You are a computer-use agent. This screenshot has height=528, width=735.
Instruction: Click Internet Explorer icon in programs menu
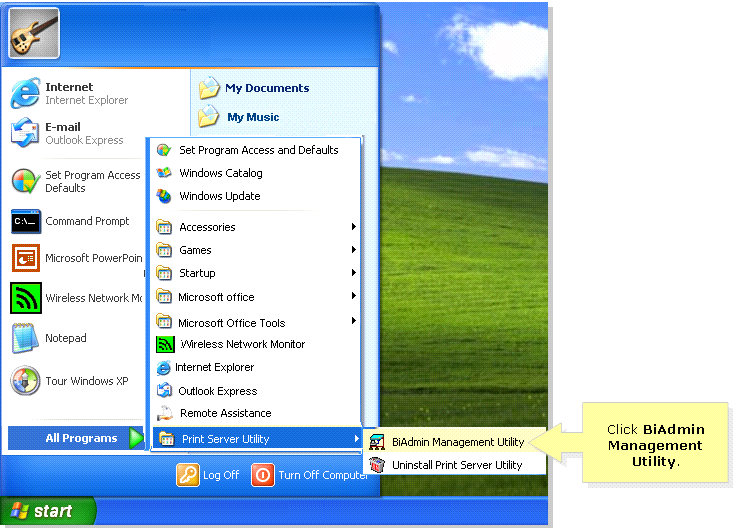pos(164,368)
